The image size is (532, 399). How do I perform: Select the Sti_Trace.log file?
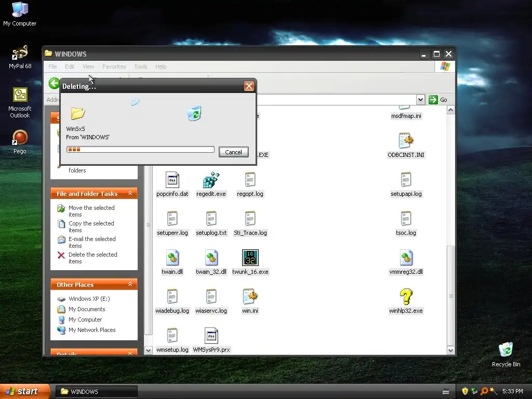(x=250, y=223)
